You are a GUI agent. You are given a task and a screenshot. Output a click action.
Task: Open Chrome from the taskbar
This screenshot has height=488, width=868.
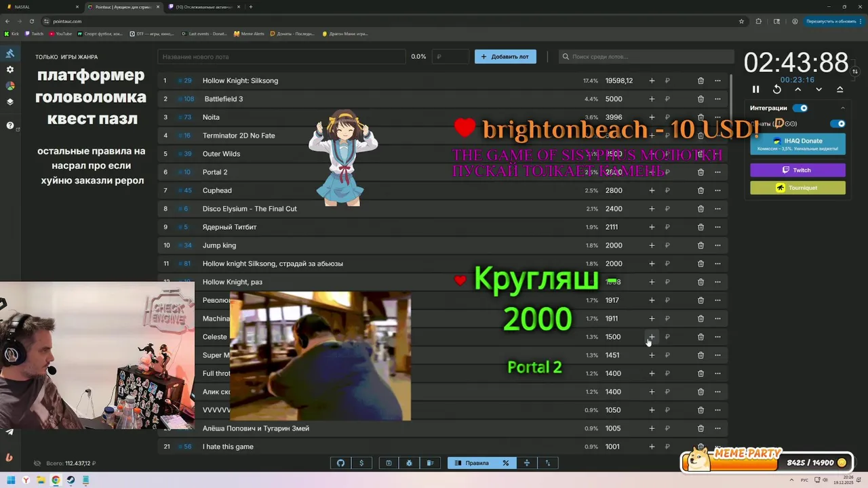(x=56, y=480)
